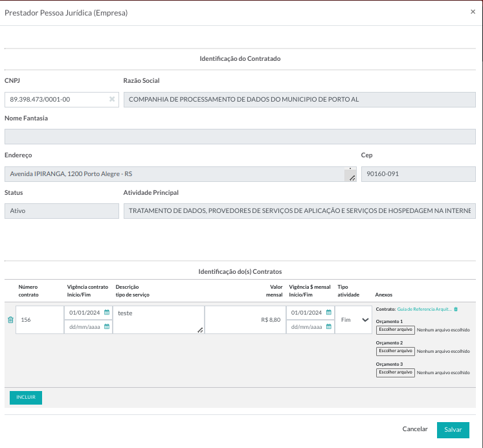Open calendar for monthly value end date
Viewport: 483px width, 448px height.
pos(328,327)
